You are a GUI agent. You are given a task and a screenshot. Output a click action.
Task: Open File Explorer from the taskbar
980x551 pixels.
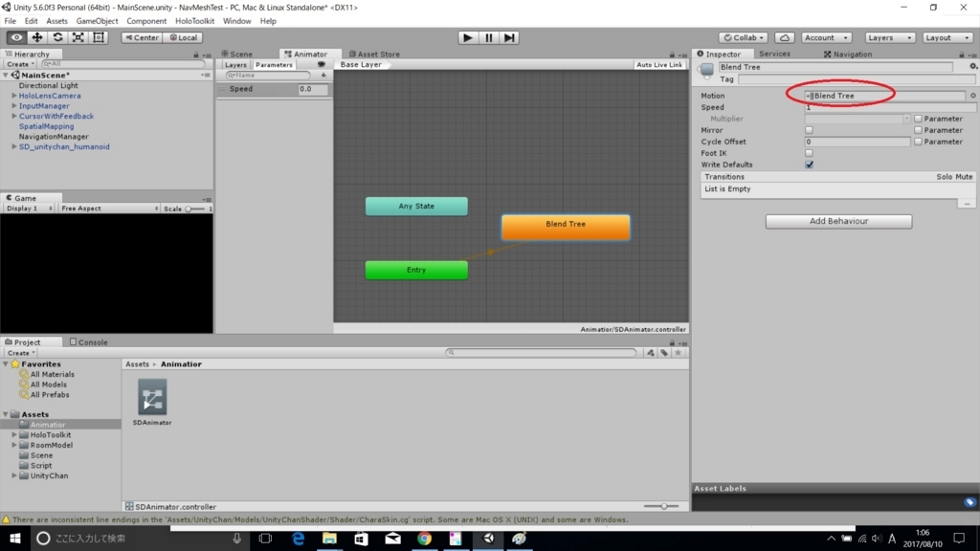pos(329,538)
